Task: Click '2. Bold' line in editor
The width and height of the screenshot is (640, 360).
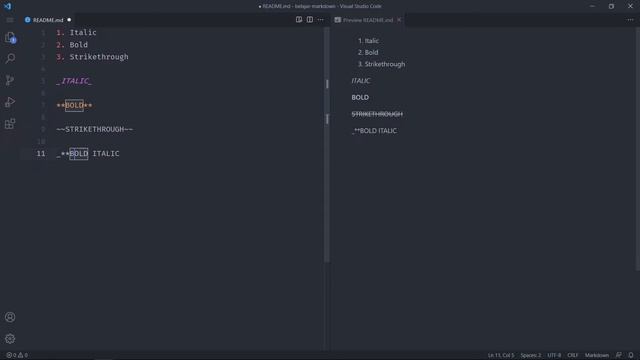Action: click(x=72, y=45)
